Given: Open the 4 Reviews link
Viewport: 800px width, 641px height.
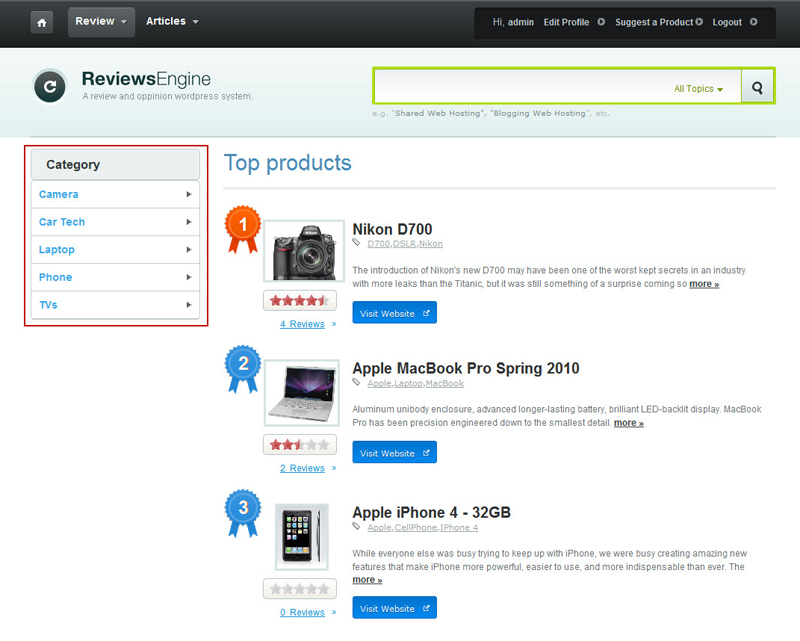Looking at the screenshot, I should tap(302, 324).
